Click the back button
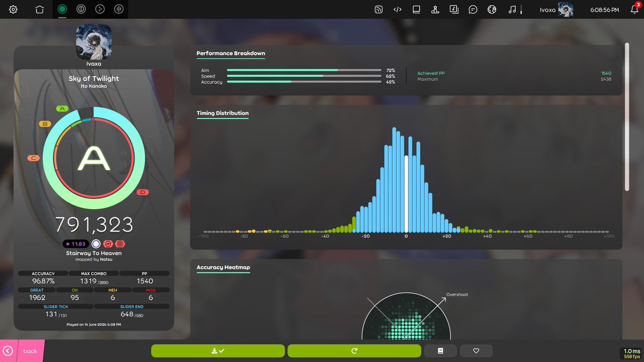Viewport: 644px width, 362px height. pos(22,351)
